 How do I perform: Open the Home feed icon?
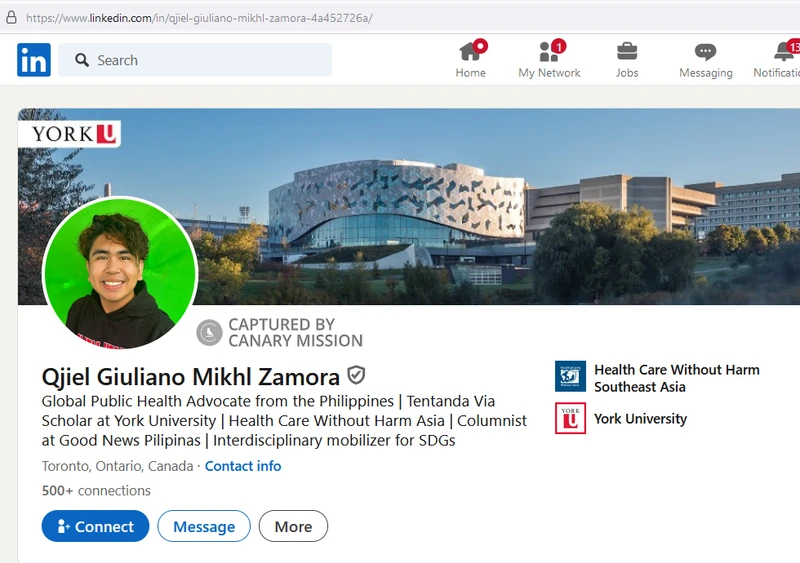click(470, 51)
